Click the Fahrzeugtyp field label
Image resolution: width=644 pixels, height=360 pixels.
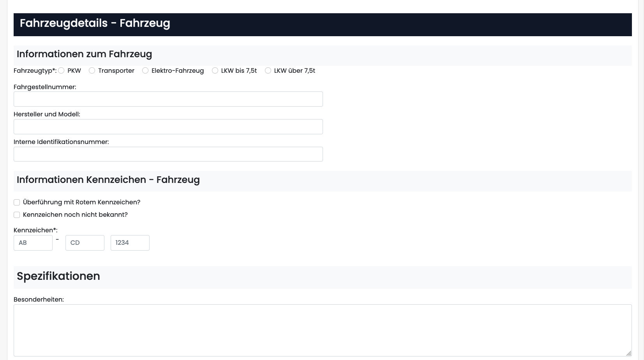pos(35,71)
